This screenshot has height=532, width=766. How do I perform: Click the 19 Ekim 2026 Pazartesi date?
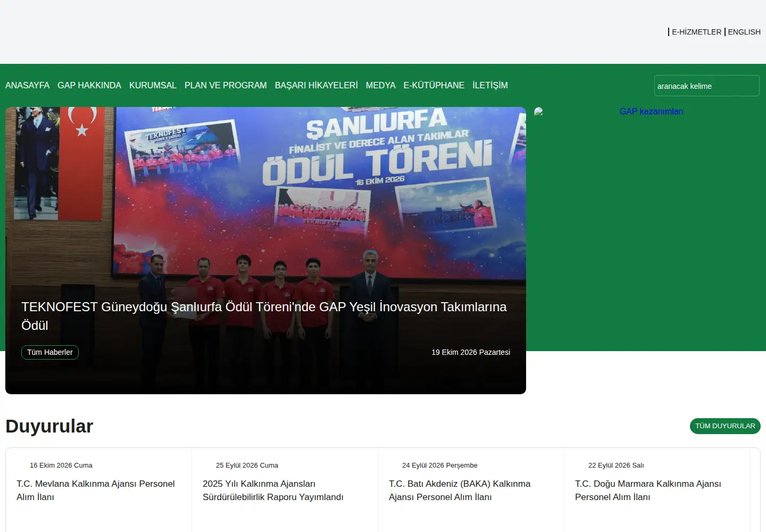click(x=471, y=352)
